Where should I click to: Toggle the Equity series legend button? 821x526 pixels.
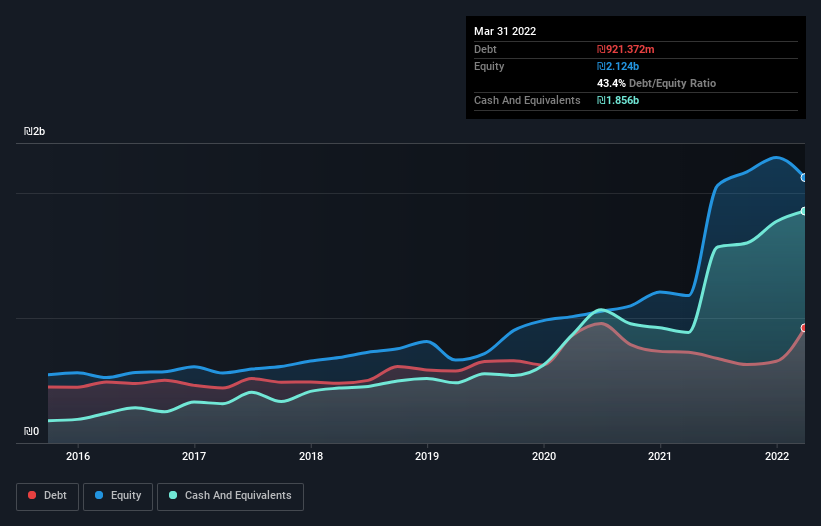click(118, 496)
